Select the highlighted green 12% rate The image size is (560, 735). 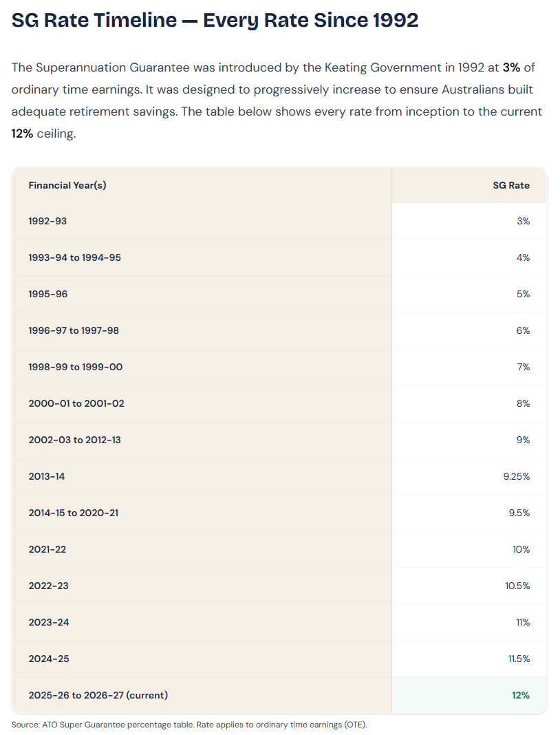[x=521, y=695]
